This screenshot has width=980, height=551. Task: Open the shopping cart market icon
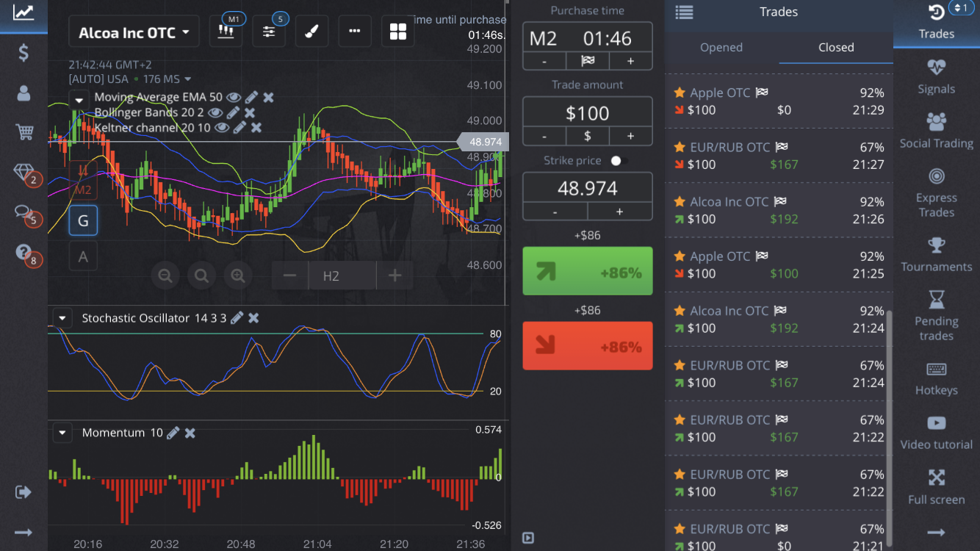(24, 132)
